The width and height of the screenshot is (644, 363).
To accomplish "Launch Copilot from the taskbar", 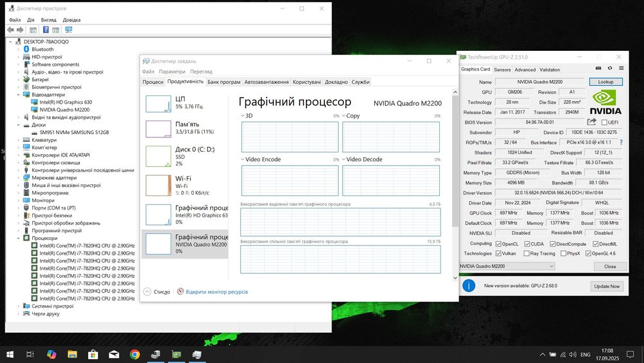I will (x=52, y=354).
